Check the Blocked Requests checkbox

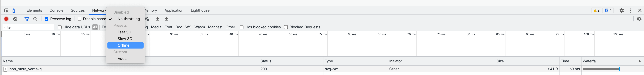286,27
